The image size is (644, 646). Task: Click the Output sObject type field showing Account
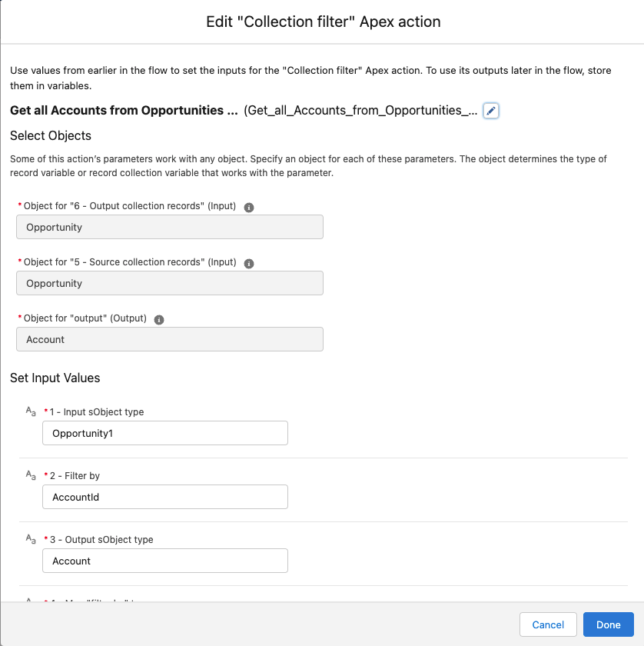pyautogui.click(x=164, y=561)
